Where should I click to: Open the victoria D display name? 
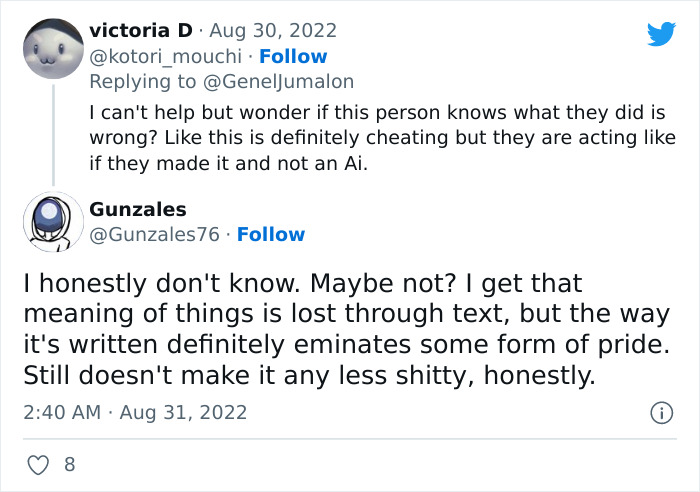pyautogui.click(x=134, y=31)
